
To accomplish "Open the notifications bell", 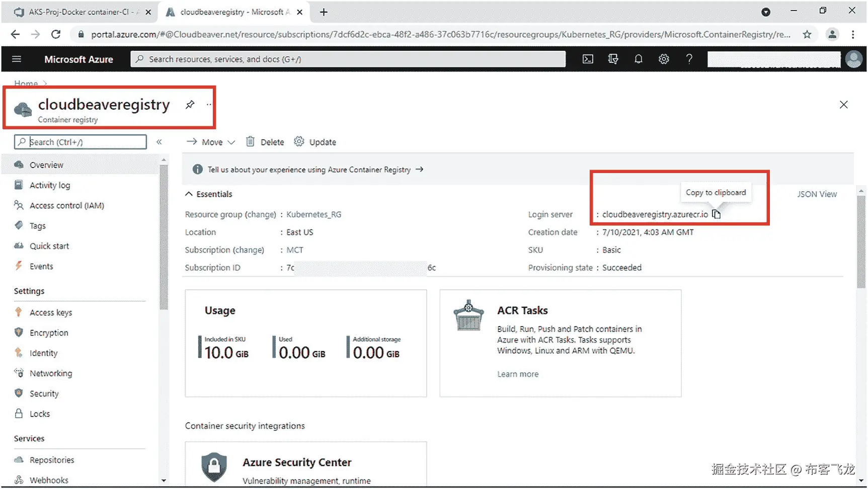I will click(639, 59).
